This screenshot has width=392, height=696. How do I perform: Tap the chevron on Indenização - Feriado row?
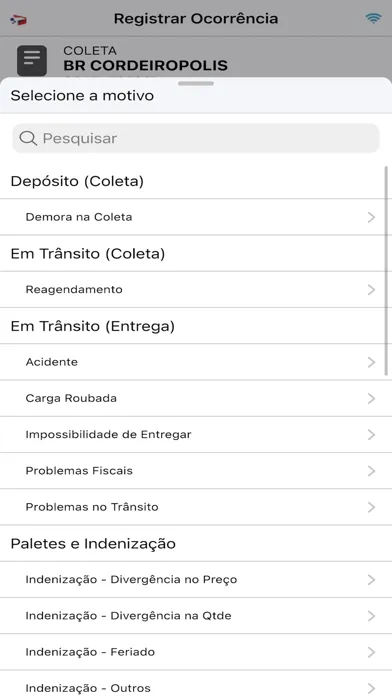(x=372, y=652)
